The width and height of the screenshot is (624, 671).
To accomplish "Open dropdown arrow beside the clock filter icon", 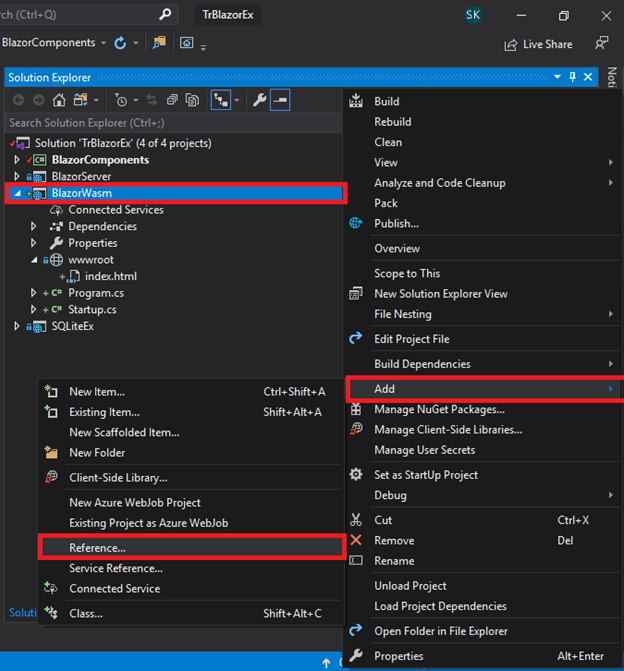I will pos(136,100).
